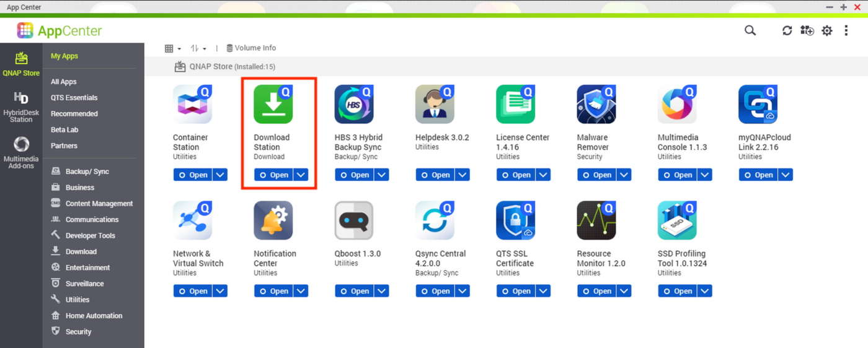Open the QTS SSL Certificate app
The width and height of the screenshot is (868, 348).
(x=516, y=291)
